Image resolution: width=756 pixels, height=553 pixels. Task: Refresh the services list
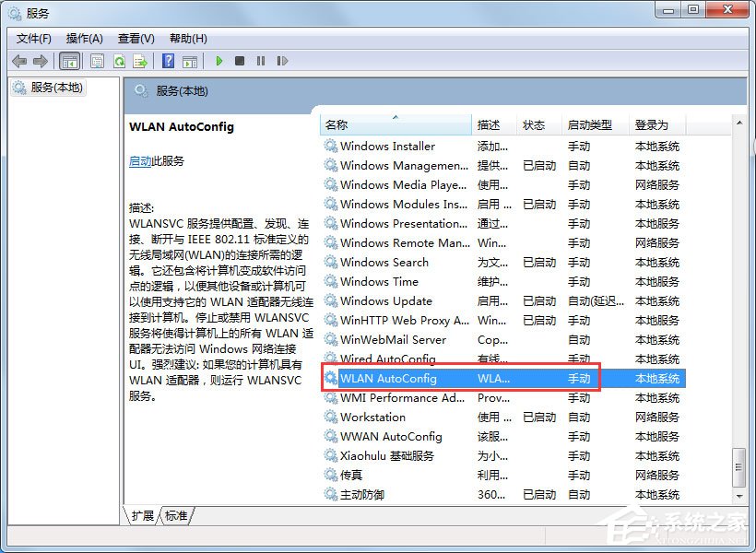click(x=119, y=61)
